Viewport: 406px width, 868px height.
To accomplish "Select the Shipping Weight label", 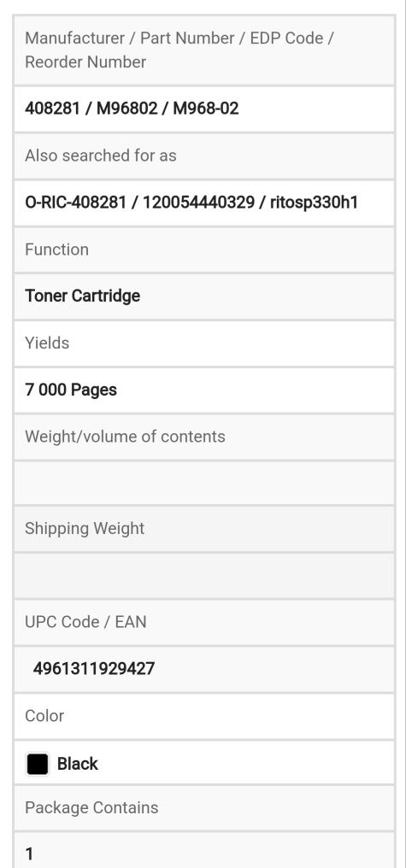I will 85,528.
